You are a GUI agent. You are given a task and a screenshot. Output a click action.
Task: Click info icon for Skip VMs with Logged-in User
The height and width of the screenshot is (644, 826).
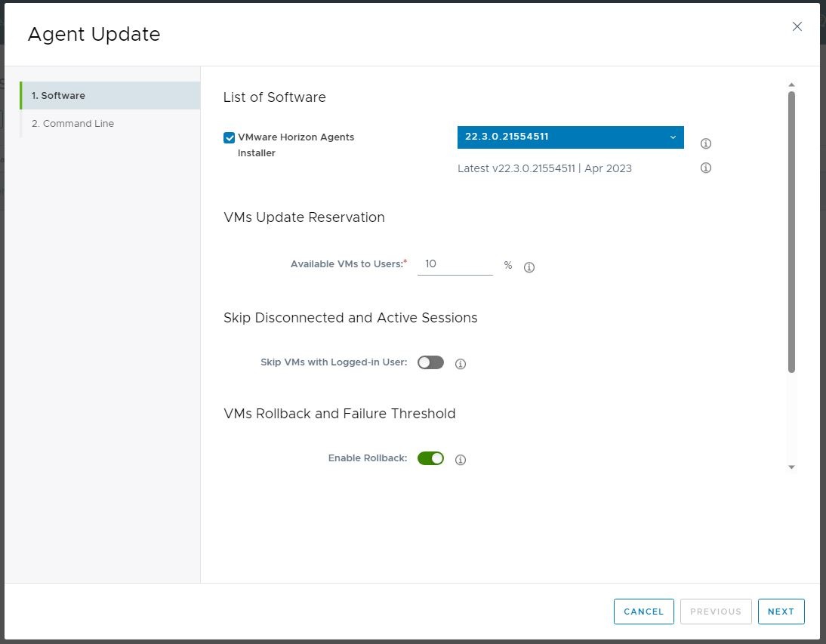(461, 364)
